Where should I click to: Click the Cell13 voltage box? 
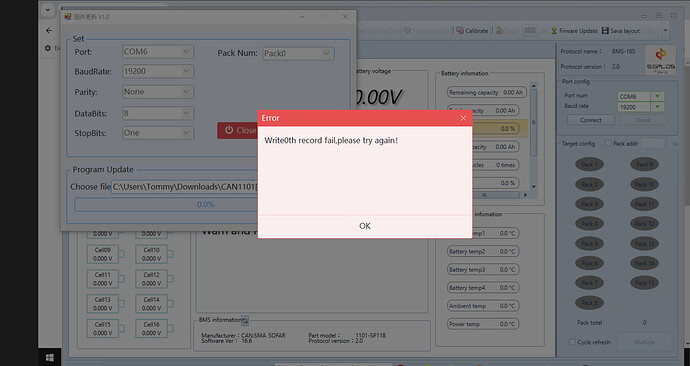[x=103, y=304]
